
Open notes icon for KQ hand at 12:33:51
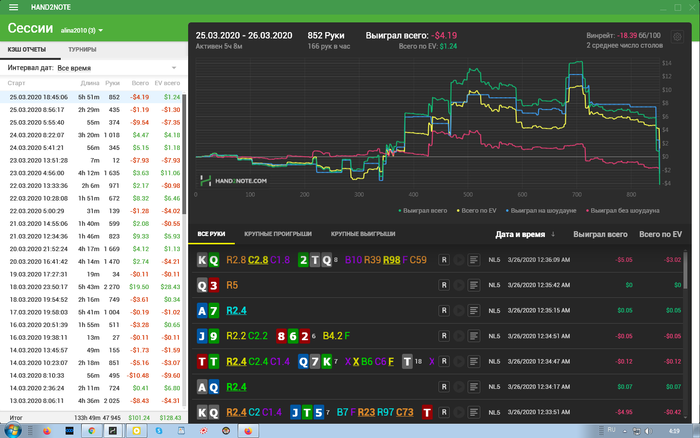click(x=474, y=412)
